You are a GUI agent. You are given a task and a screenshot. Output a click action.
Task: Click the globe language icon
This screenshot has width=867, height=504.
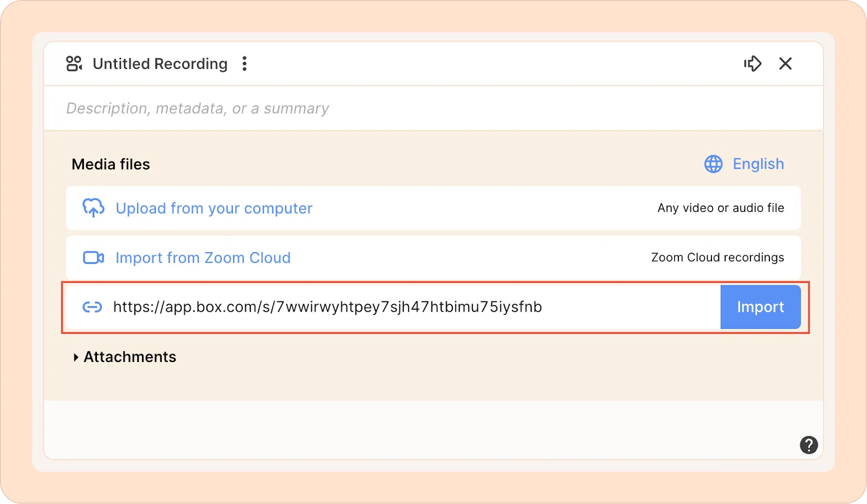click(713, 164)
